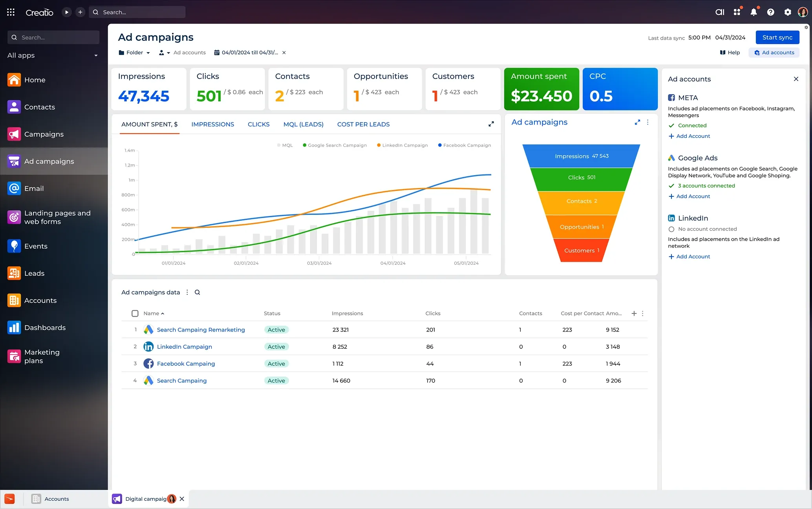Click the Impressions segment of the funnel

[x=582, y=156]
